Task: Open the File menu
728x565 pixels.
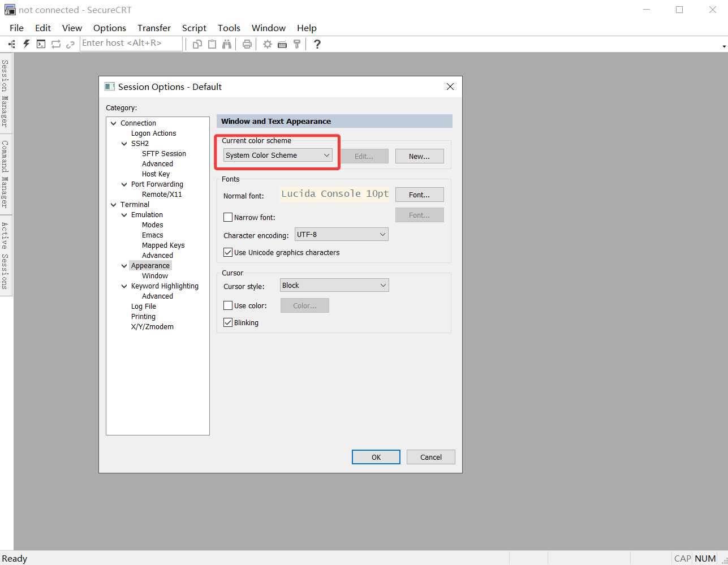Action: 16,28
